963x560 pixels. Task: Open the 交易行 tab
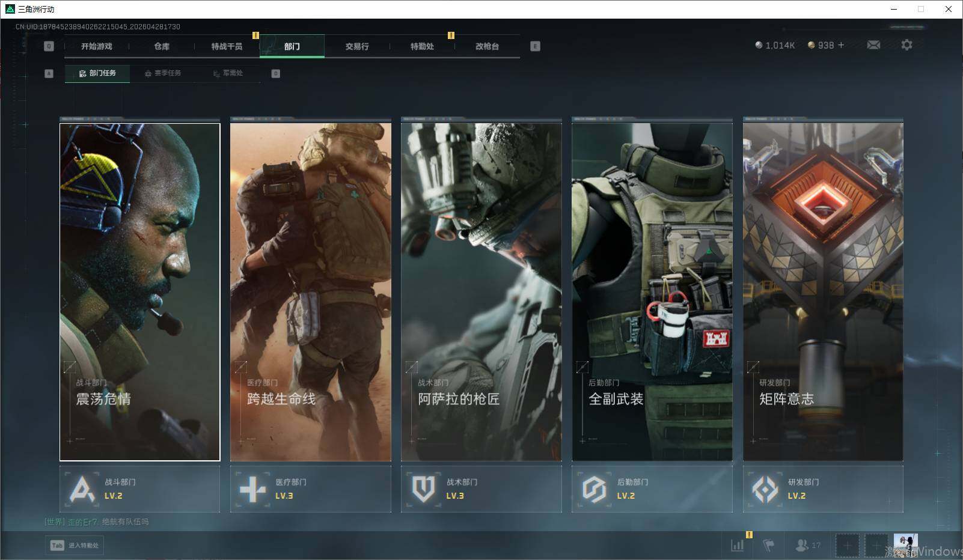[357, 46]
